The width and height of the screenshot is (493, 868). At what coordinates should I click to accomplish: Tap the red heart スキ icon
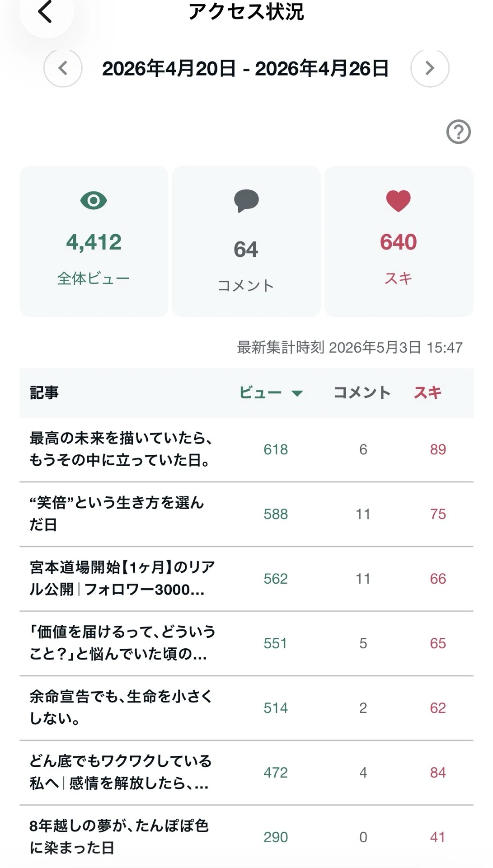(x=399, y=201)
